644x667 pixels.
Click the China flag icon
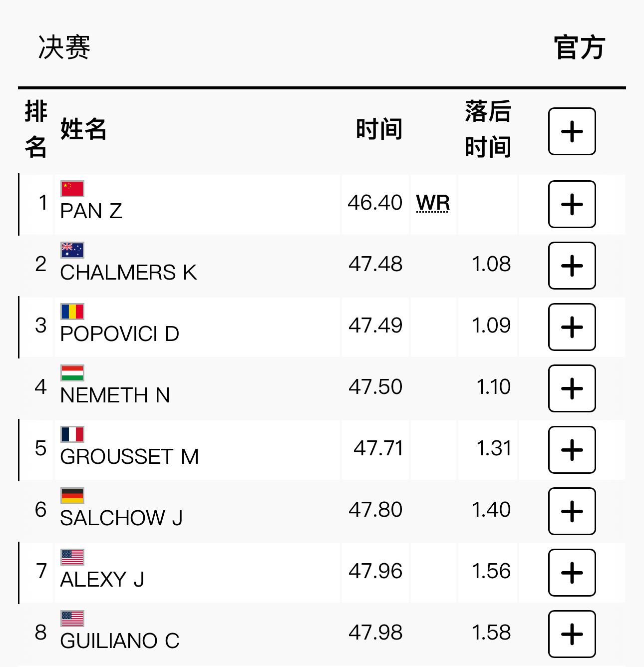pos(72,189)
